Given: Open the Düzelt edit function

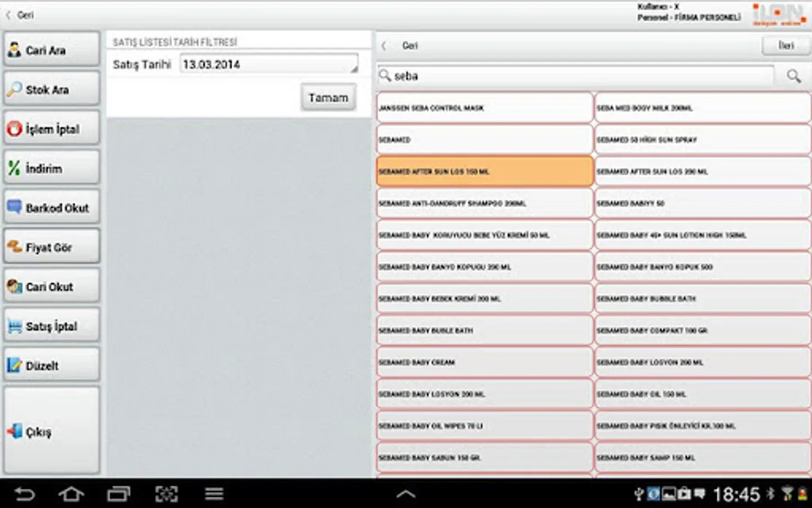Looking at the screenshot, I should (x=52, y=365).
